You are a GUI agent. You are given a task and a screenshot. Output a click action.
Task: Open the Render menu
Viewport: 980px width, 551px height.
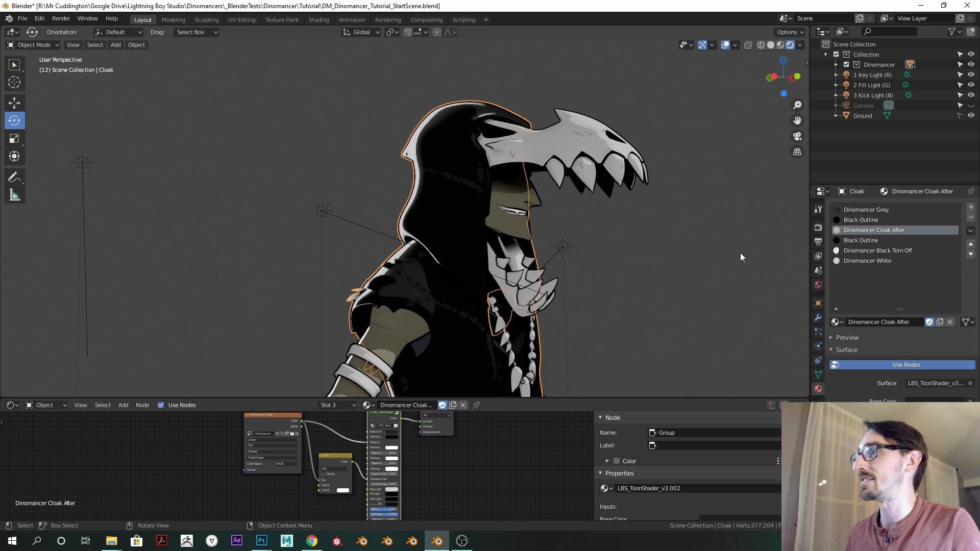pos(61,18)
